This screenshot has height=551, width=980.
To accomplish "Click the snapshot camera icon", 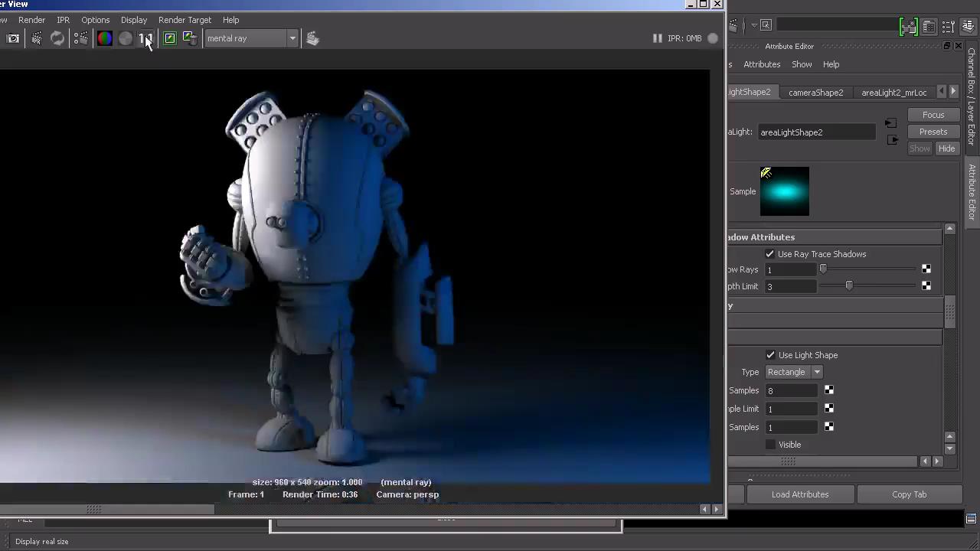I will click(13, 38).
